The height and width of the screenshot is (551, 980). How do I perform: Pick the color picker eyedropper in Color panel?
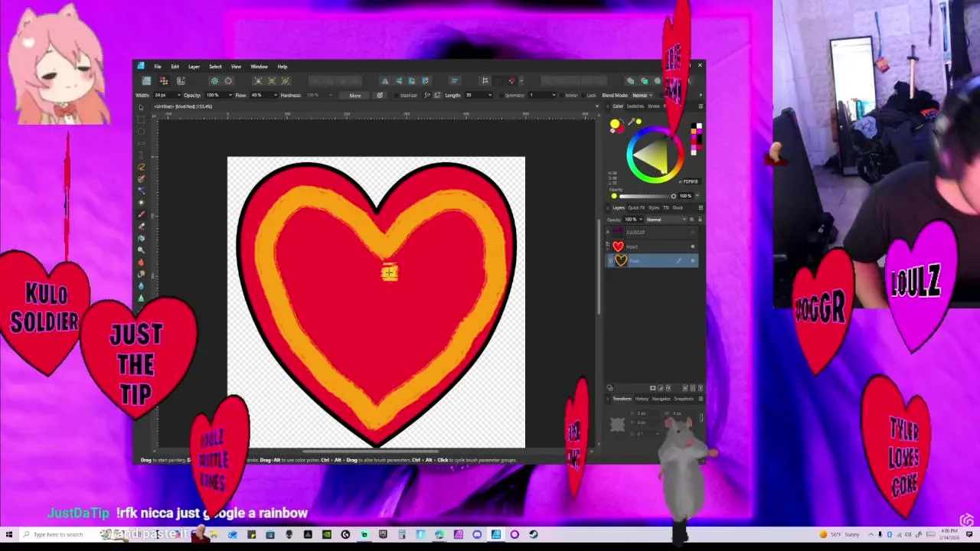tap(632, 122)
